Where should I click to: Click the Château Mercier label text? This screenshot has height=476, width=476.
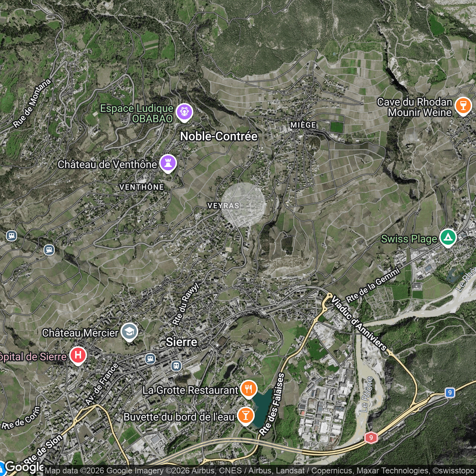[80, 332]
